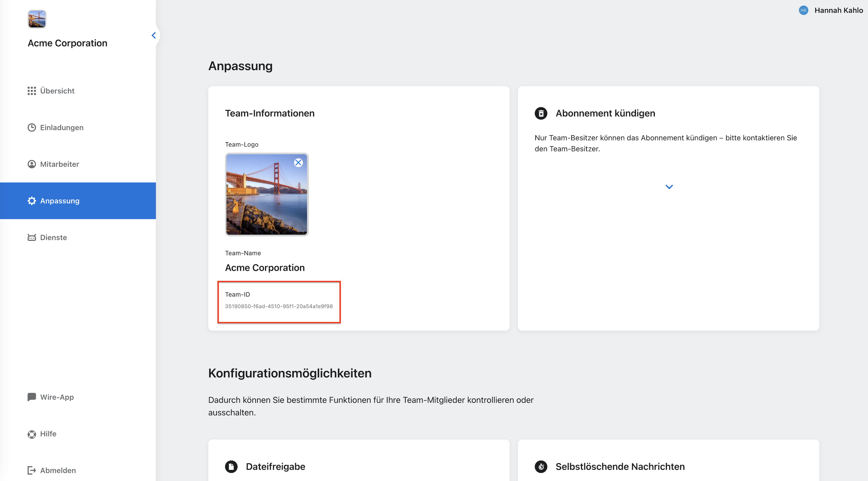Click the Abmelden logout icon
The height and width of the screenshot is (481, 868).
[32, 471]
